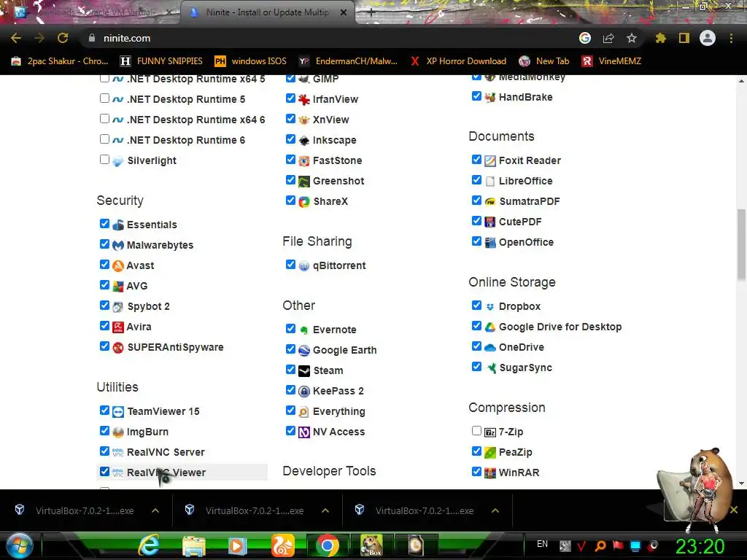Click the Greenshot icon
The height and width of the screenshot is (560, 747).
(304, 182)
